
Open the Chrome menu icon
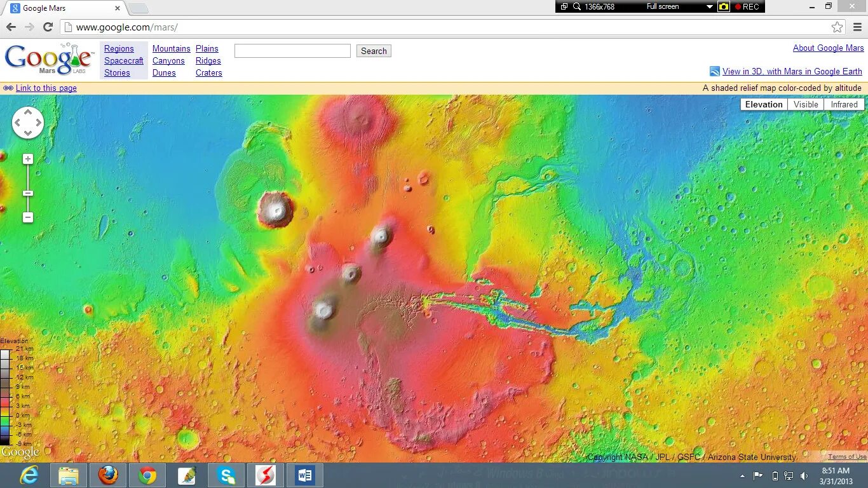point(856,27)
